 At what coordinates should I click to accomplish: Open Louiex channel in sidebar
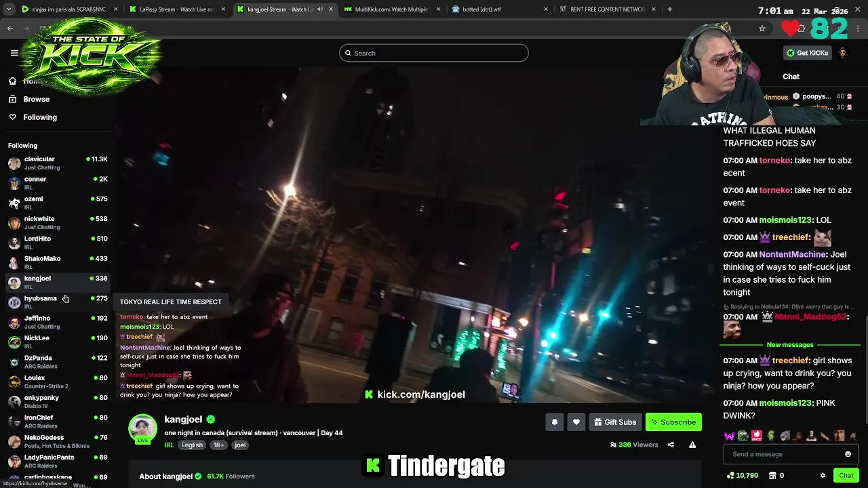tap(58, 382)
